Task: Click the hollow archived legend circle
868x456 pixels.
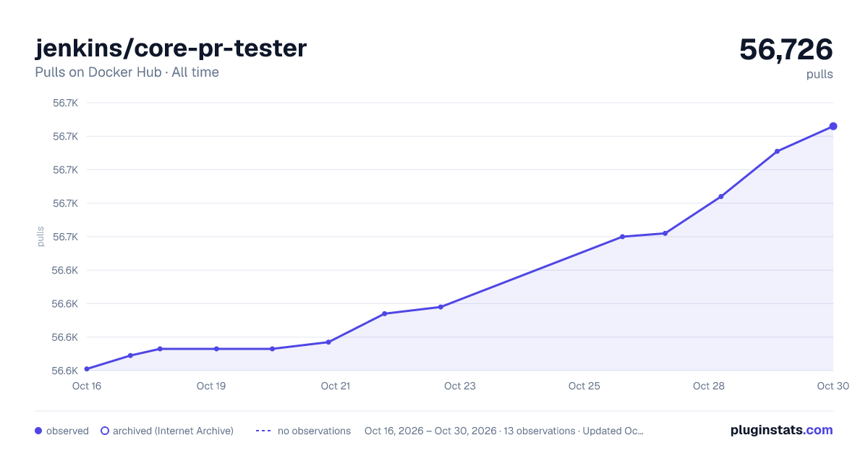Action: pos(105,431)
